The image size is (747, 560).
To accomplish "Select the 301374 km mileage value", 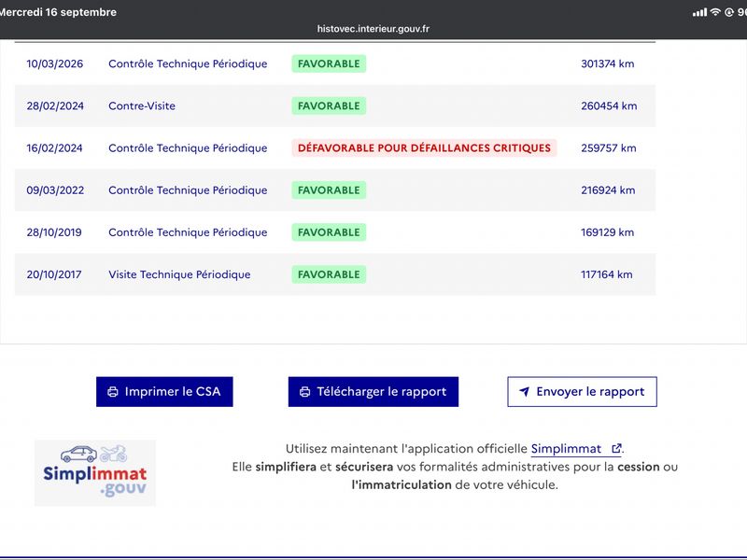I will pos(608,63).
